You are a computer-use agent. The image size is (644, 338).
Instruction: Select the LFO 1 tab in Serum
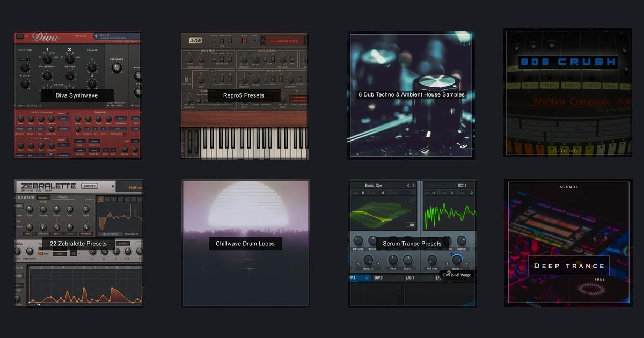click(x=410, y=278)
